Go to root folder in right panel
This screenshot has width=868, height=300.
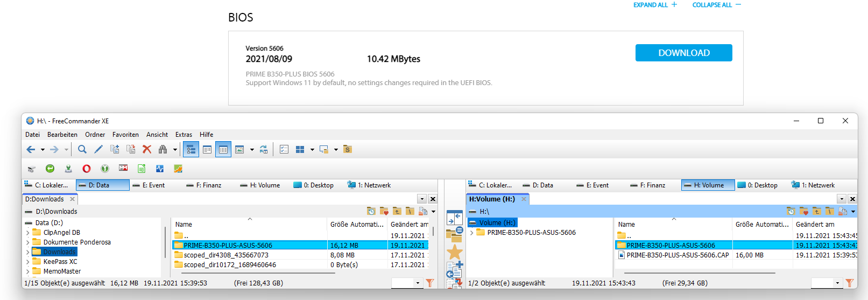[x=829, y=211]
